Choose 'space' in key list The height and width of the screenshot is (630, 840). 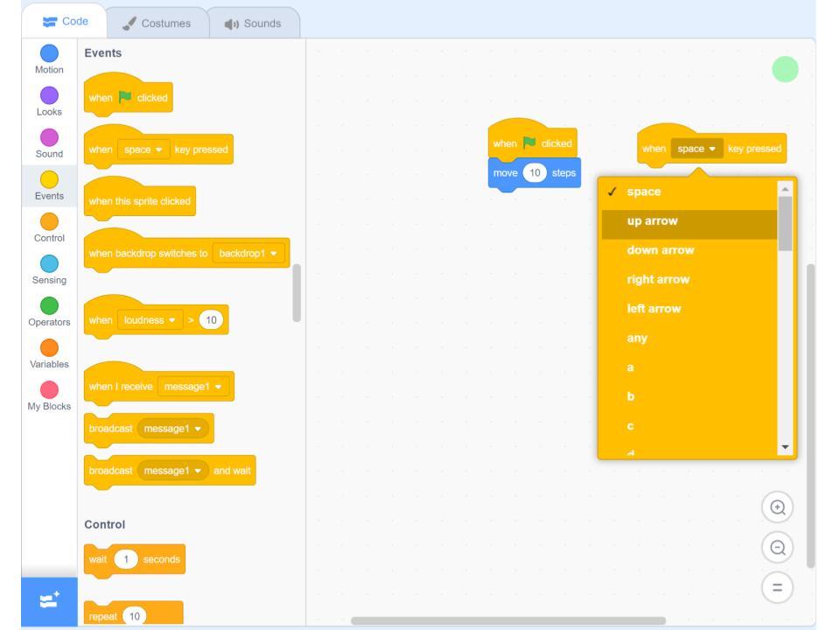[689, 192]
